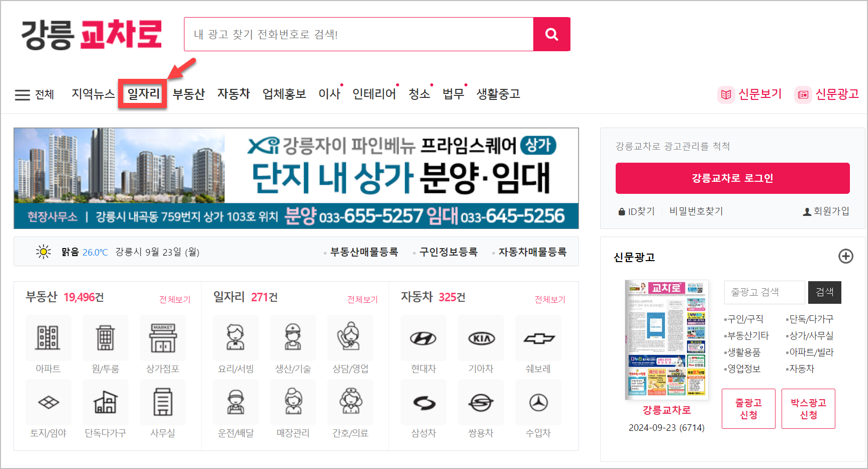The image size is (868, 469).
Task: Open the 생활중고 menu
Action: (x=498, y=94)
